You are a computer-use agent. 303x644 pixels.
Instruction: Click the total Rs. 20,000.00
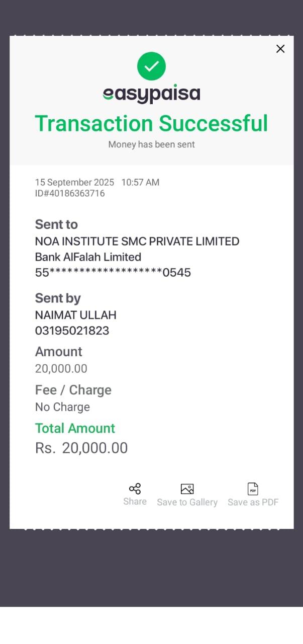(81, 448)
